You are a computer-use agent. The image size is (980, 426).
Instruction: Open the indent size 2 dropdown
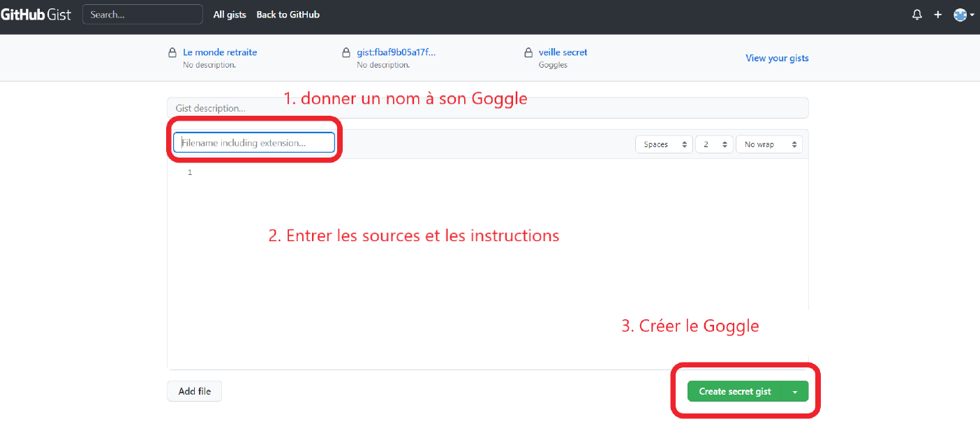tap(713, 144)
